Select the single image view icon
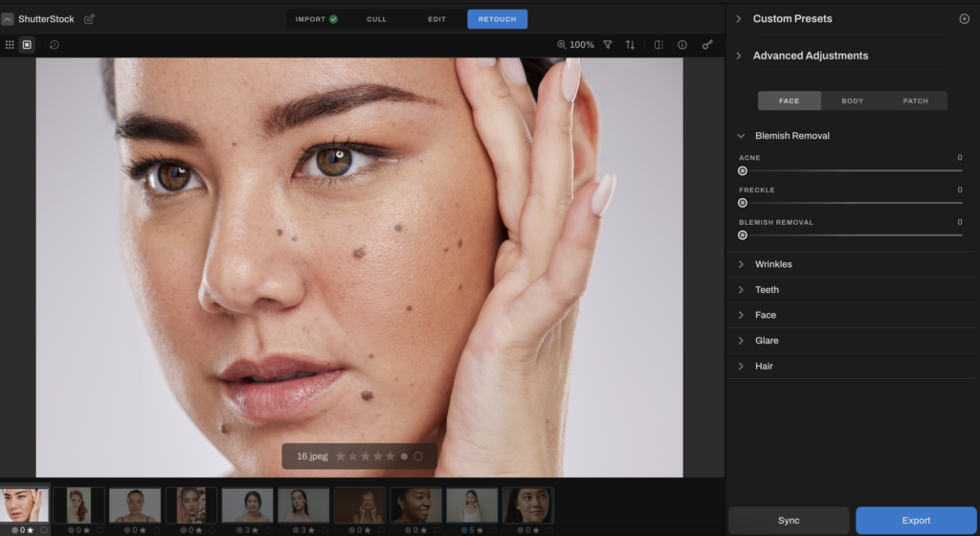Viewport: 980px width, 536px height. pos(27,45)
